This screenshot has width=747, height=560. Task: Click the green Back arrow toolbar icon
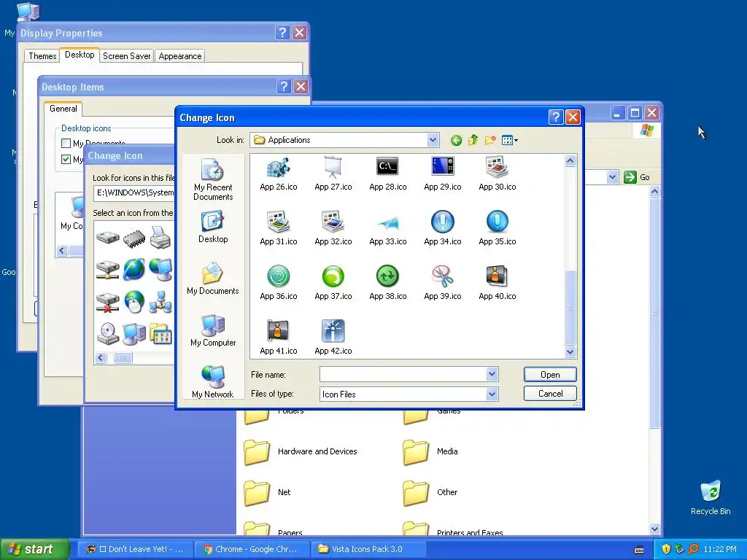point(456,140)
